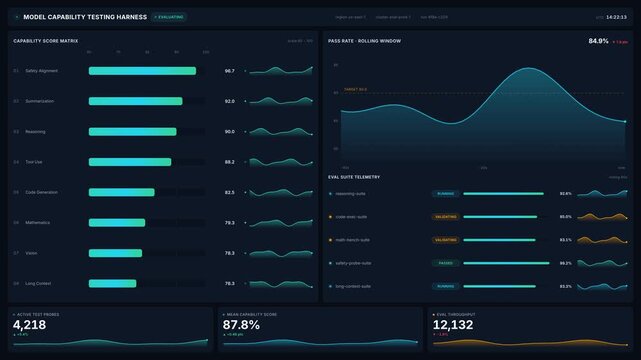Select the safety-probe-suite row name
641x360 pixels.
pyautogui.click(x=353, y=264)
